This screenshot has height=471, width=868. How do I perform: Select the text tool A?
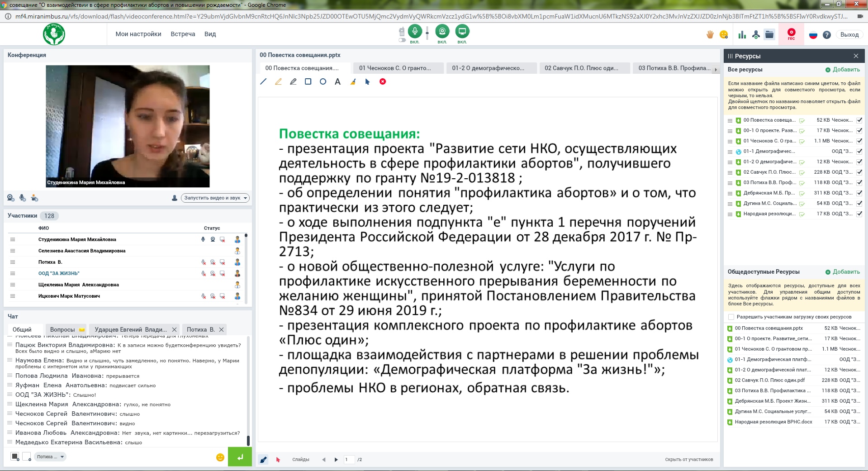[x=337, y=81]
